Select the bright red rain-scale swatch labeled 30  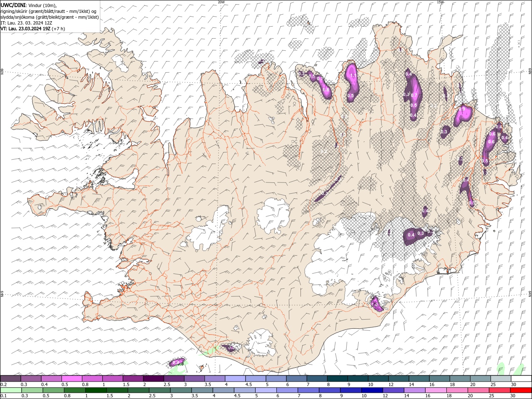520,390
